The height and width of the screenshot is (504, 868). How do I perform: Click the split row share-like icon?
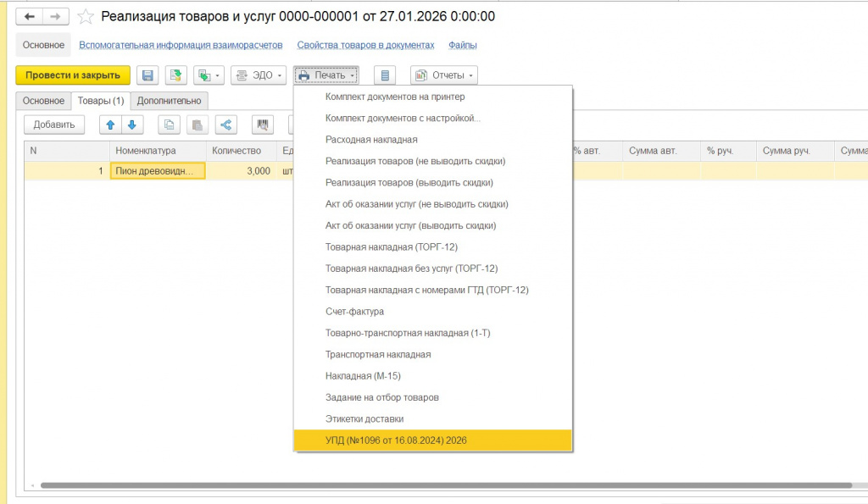click(x=225, y=125)
